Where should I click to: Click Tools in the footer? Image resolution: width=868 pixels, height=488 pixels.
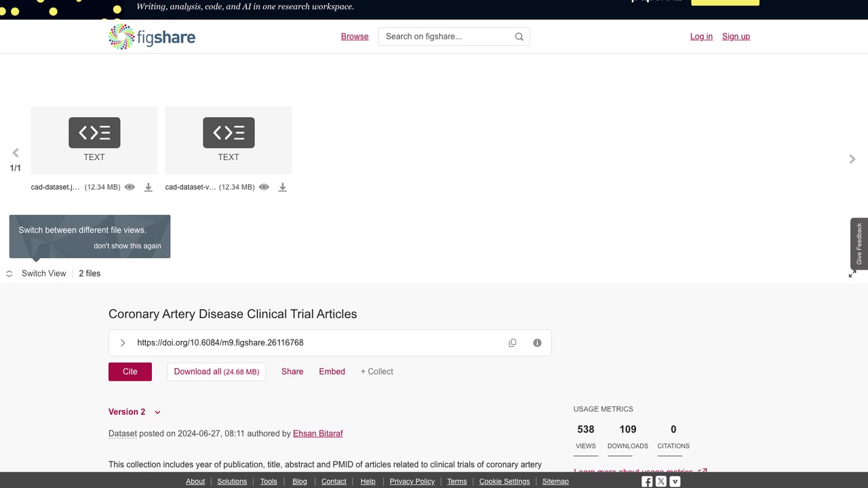point(269,481)
